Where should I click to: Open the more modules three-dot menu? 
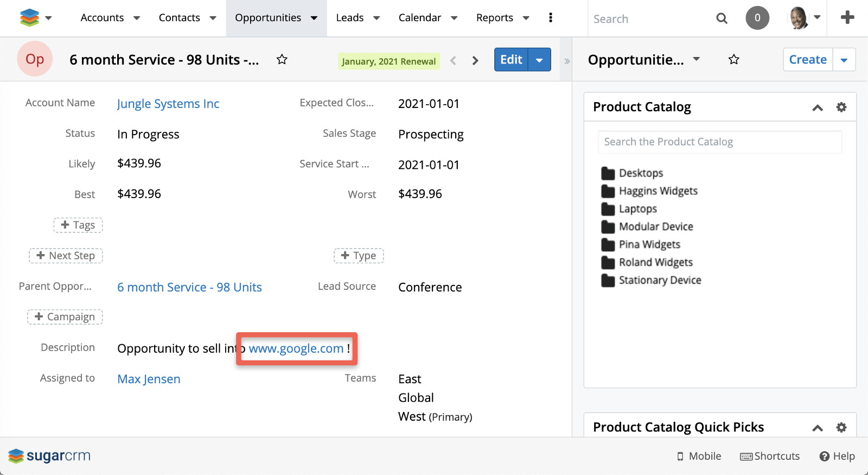pos(551,18)
